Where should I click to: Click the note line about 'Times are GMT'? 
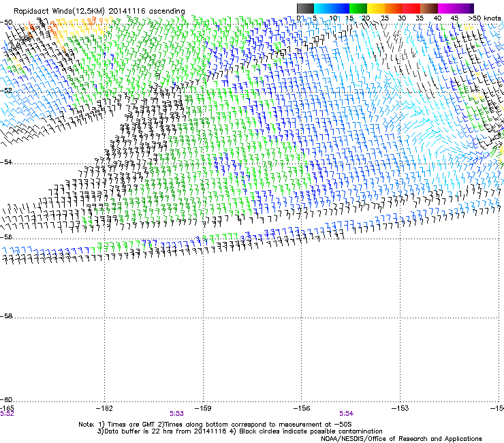[215, 425]
